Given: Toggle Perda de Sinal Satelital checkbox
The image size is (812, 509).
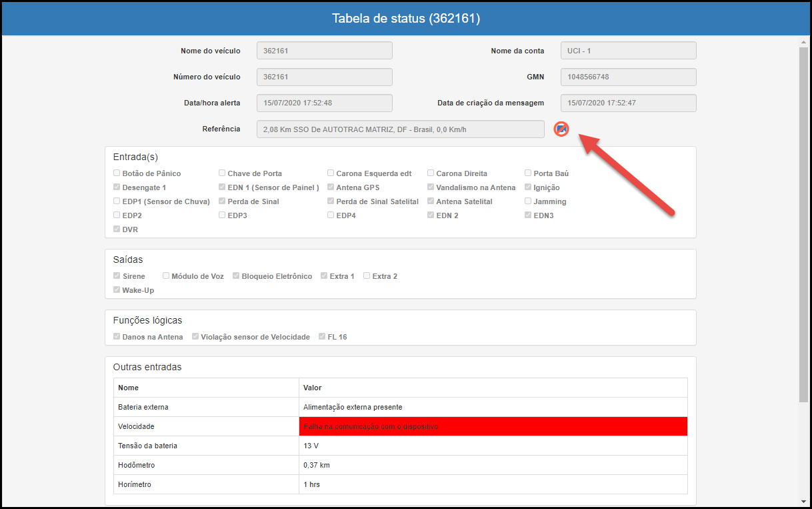Looking at the screenshot, I should [x=331, y=201].
